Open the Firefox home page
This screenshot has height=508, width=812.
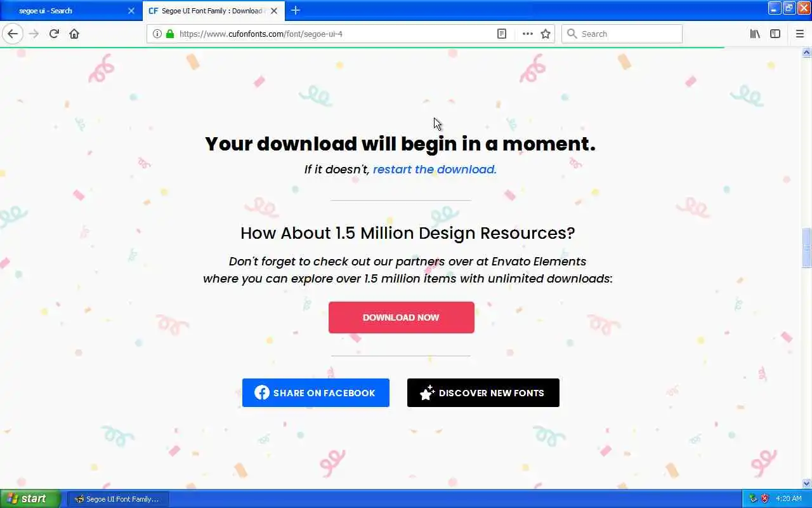click(74, 34)
